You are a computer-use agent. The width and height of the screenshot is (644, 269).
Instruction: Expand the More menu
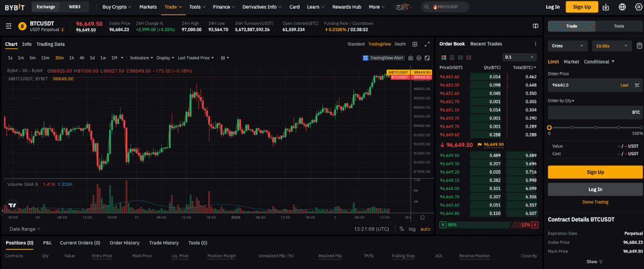pyautogui.click(x=377, y=7)
